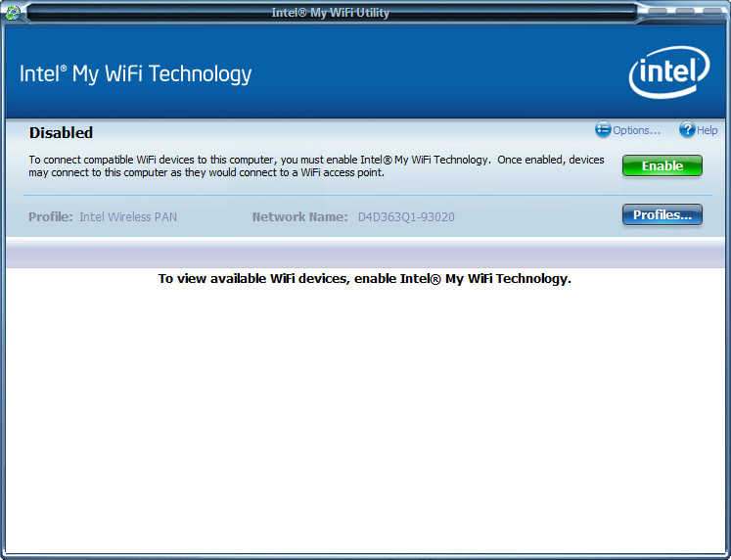Open the Help link text
The height and width of the screenshot is (560, 731).
coord(707,130)
